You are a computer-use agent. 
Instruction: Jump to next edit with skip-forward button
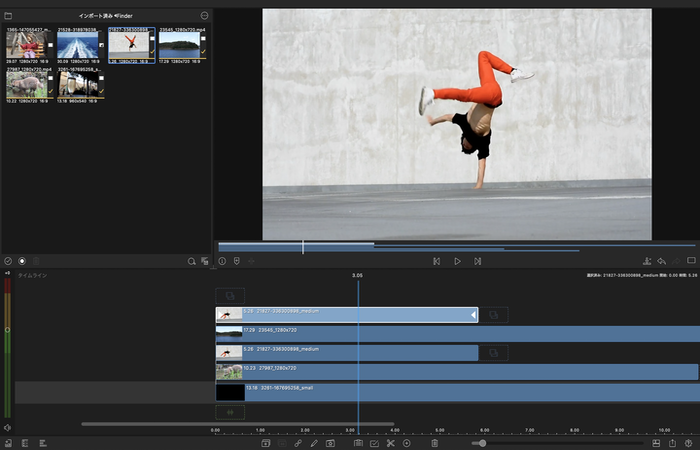click(x=478, y=261)
